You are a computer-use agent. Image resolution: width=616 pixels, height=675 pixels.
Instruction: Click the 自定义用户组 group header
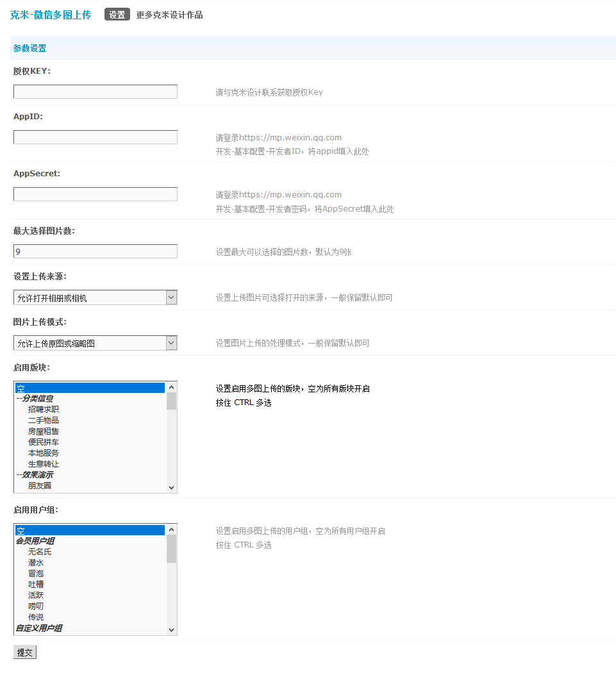[39, 628]
